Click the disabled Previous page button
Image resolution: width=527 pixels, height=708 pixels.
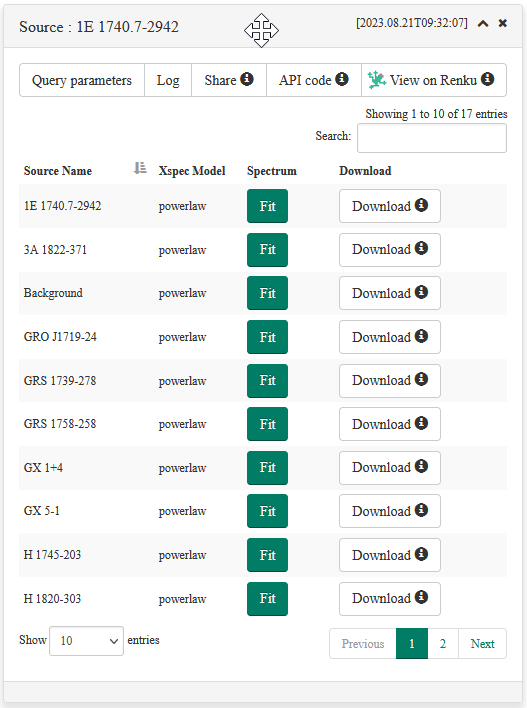coord(363,644)
